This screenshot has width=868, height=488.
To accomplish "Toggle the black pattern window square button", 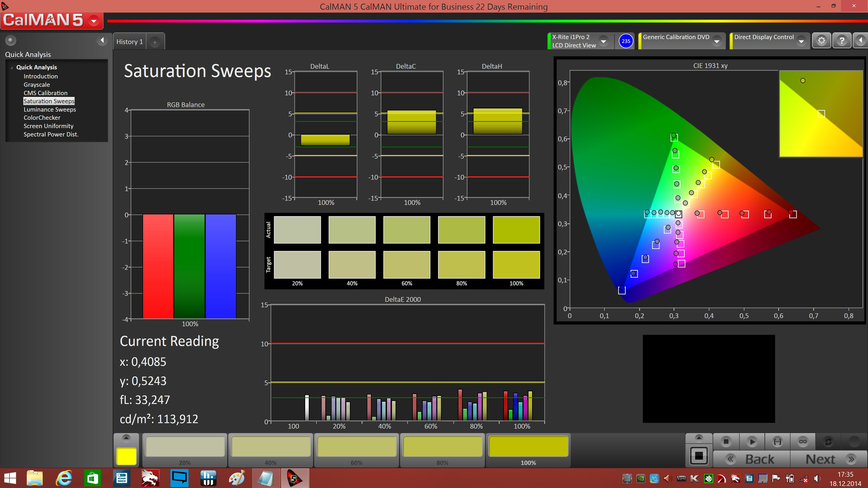I will point(698,455).
